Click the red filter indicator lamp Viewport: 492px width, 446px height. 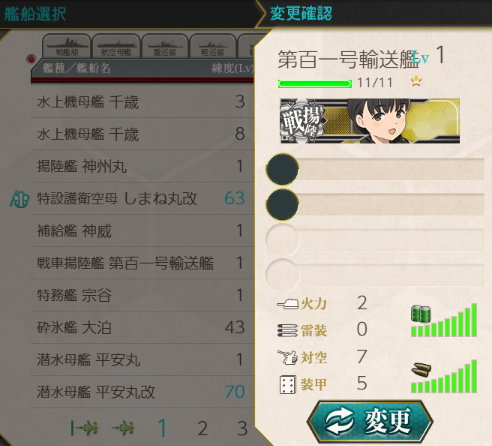coord(31,59)
